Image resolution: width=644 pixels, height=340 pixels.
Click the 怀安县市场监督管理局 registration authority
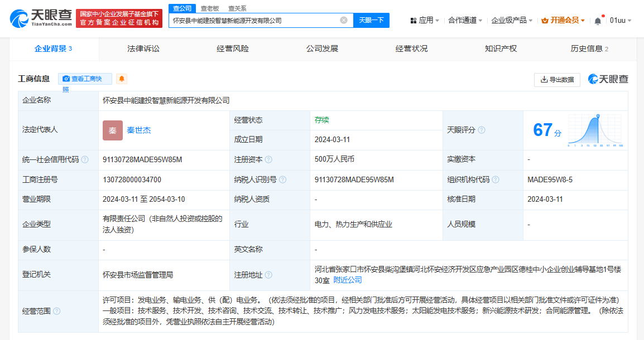[x=138, y=275]
